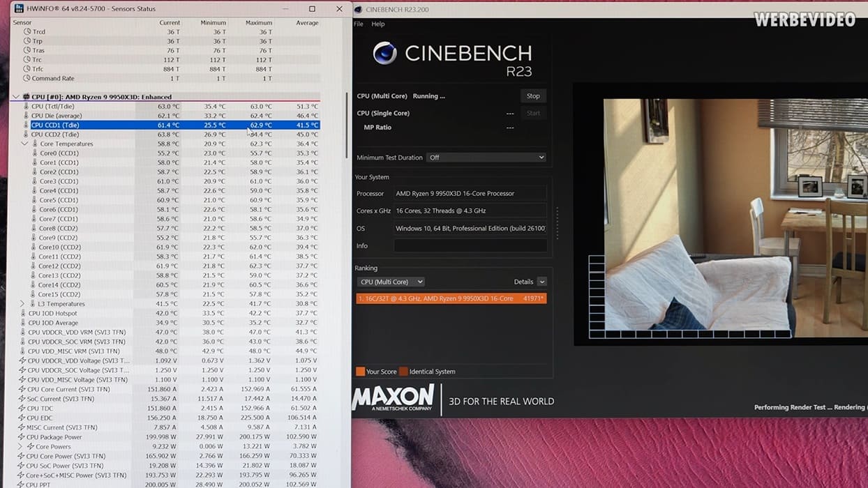Click the Processor field showing Ryzen 9 9950X3D
The height and width of the screenshot is (488, 868).
pyautogui.click(x=470, y=194)
